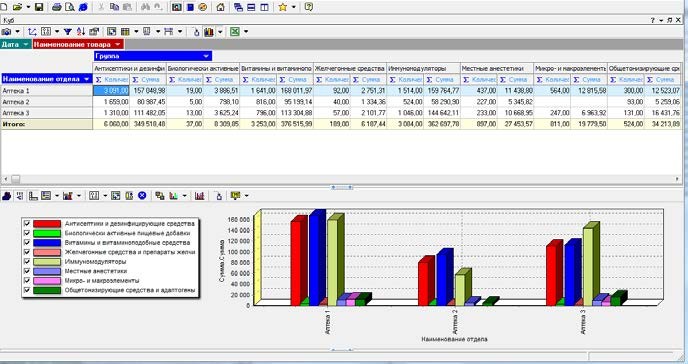The image size is (688, 364).
Task: Click the first dark blue icon in chart toolbar
Action: [6, 196]
